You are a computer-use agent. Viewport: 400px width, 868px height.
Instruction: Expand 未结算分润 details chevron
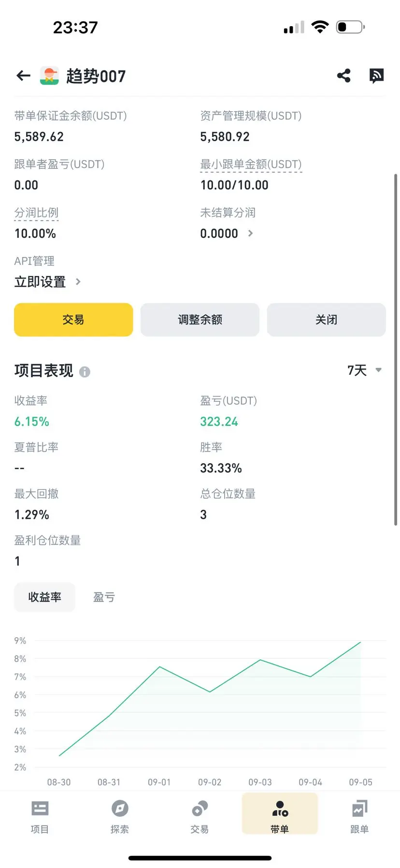click(x=250, y=233)
